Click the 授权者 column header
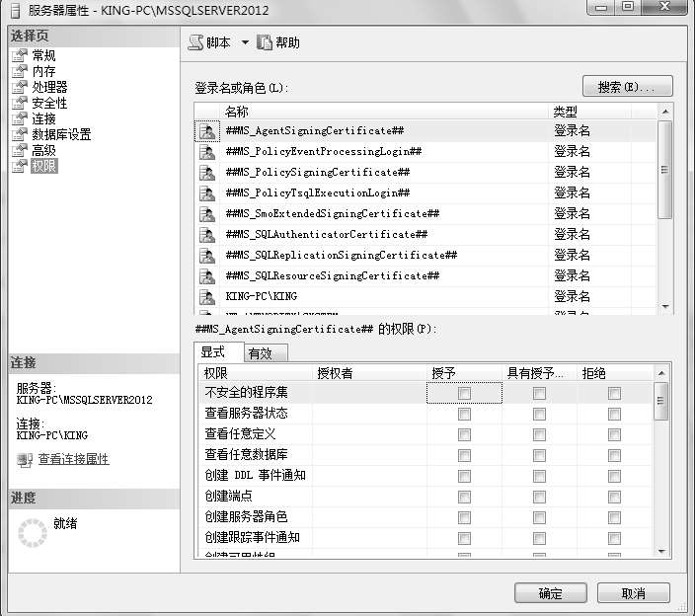 [369, 373]
